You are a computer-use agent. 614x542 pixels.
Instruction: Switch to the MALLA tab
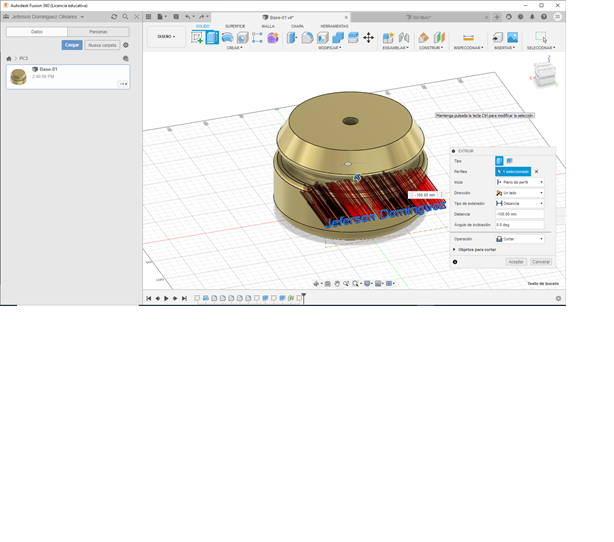coord(268,26)
